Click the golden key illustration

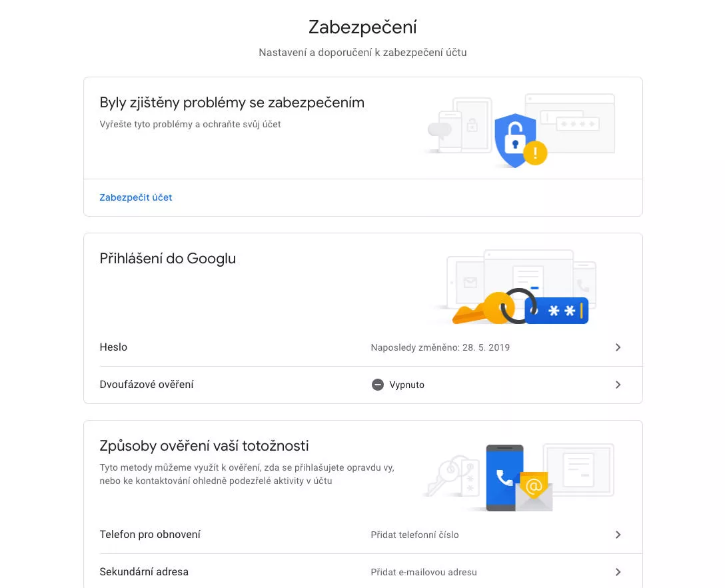click(x=482, y=309)
